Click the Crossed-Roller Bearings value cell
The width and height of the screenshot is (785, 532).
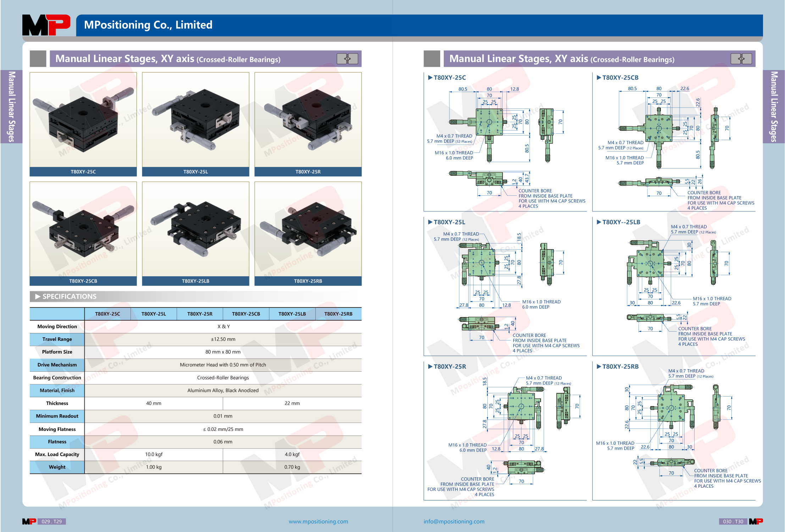(223, 378)
